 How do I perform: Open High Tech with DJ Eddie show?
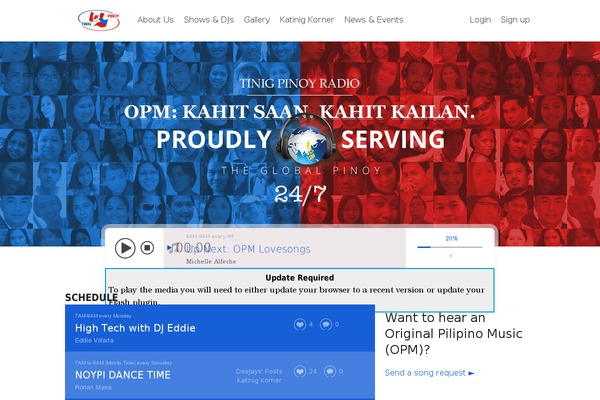pos(135,328)
